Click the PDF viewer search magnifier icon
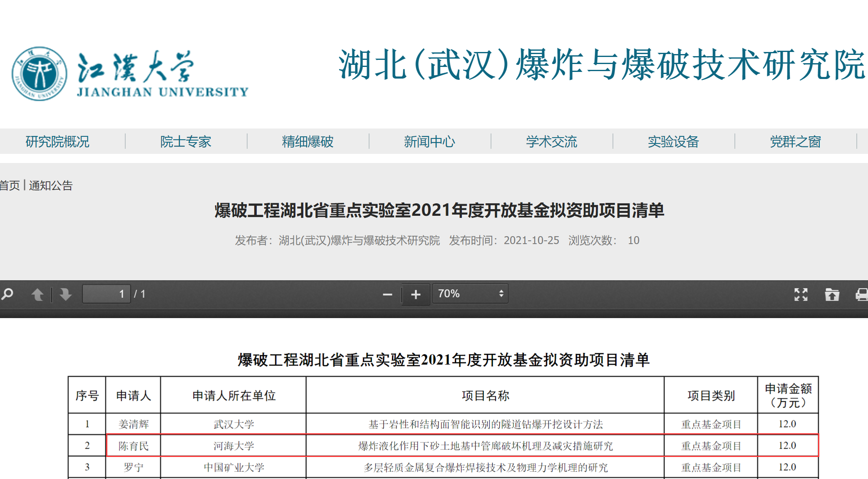This screenshot has width=868, height=479. coord(7,294)
